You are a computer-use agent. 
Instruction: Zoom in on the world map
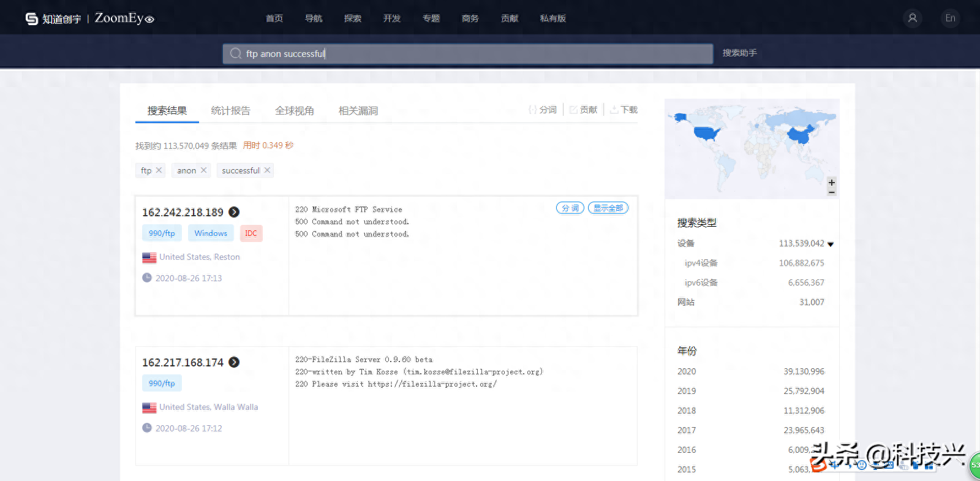[831, 183]
